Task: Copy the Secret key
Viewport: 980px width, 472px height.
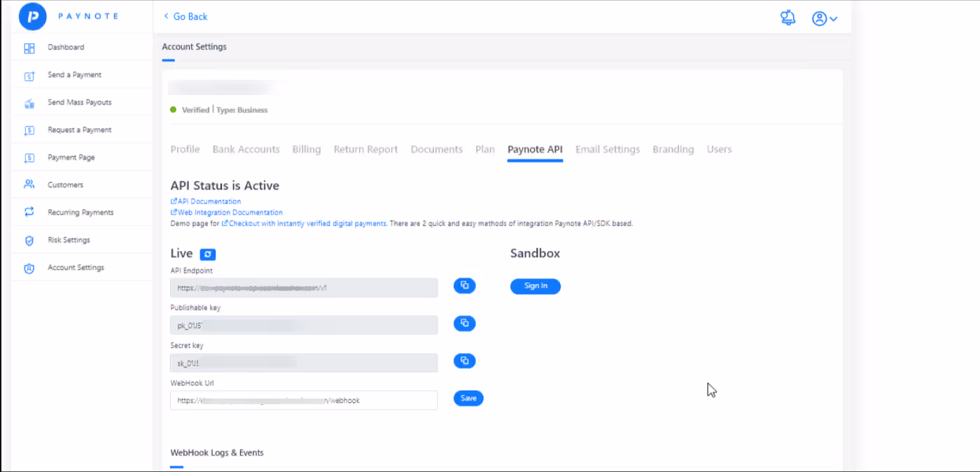Action: pyautogui.click(x=465, y=361)
